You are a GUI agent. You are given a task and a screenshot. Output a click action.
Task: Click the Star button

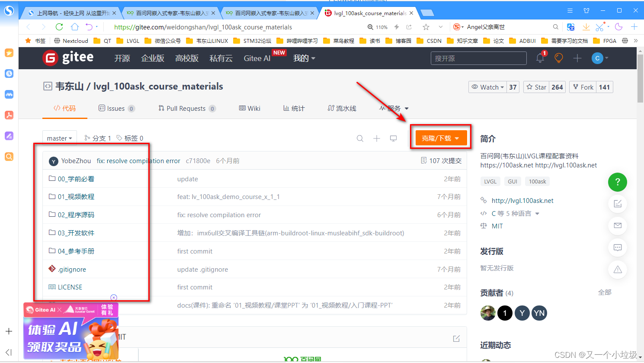536,87
